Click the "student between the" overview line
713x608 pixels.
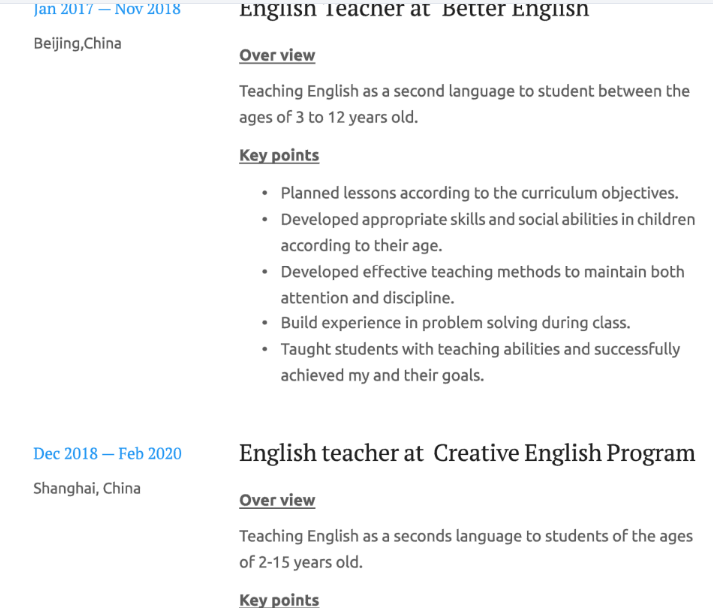tap(464, 91)
